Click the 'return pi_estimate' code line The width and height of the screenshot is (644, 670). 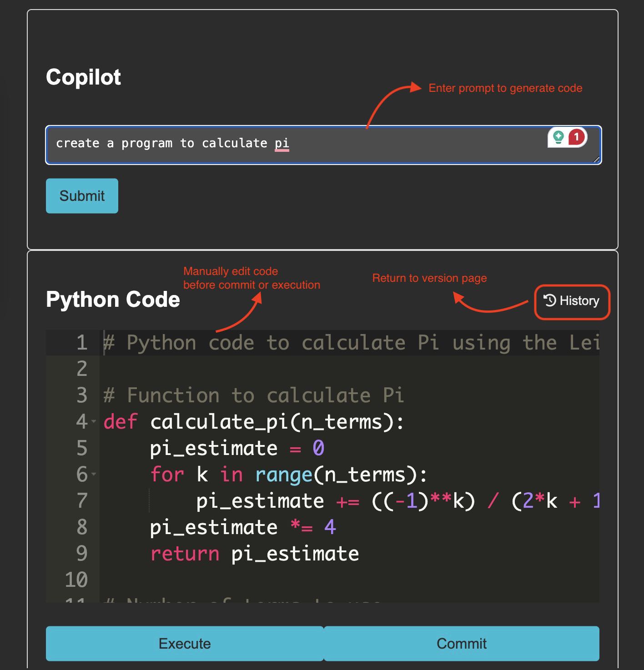pyautogui.click(x=255, y=554)
